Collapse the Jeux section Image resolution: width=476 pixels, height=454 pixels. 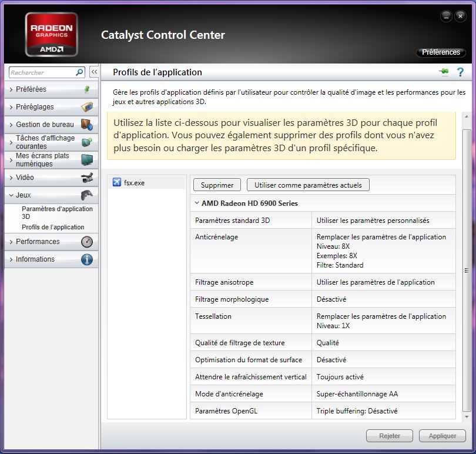pos(51,195)
